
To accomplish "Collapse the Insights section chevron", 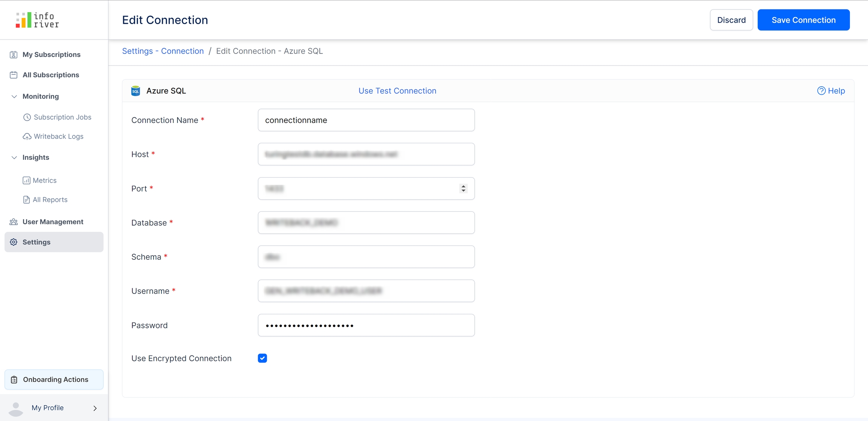I will 14,158.
